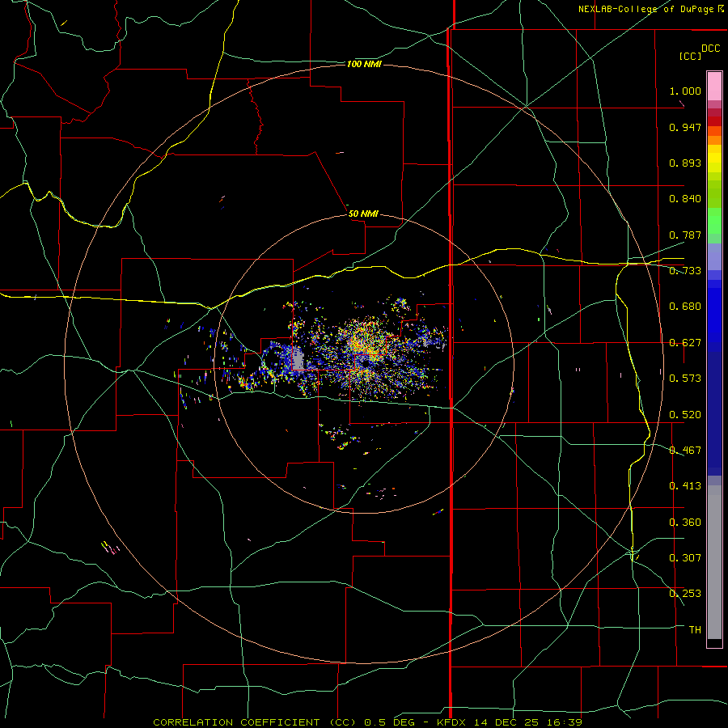
Task: Click the 0.893 legend value
Action: pos(685,163)
